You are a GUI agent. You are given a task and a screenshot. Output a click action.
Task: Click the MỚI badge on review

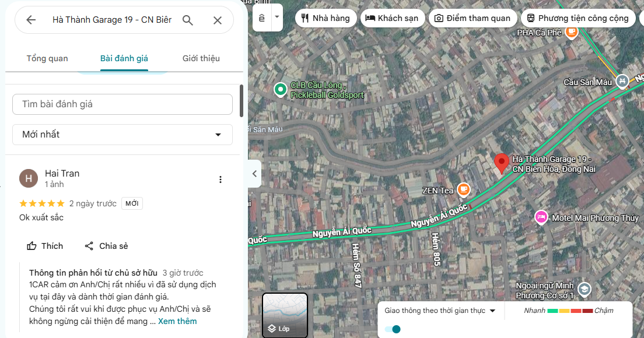click(x=132, y=203)
